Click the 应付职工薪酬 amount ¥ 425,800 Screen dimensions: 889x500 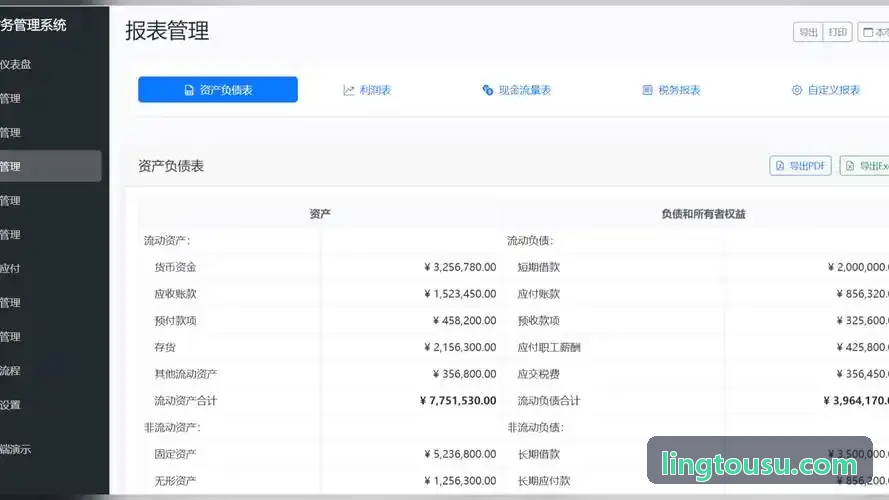pos(862,347)
